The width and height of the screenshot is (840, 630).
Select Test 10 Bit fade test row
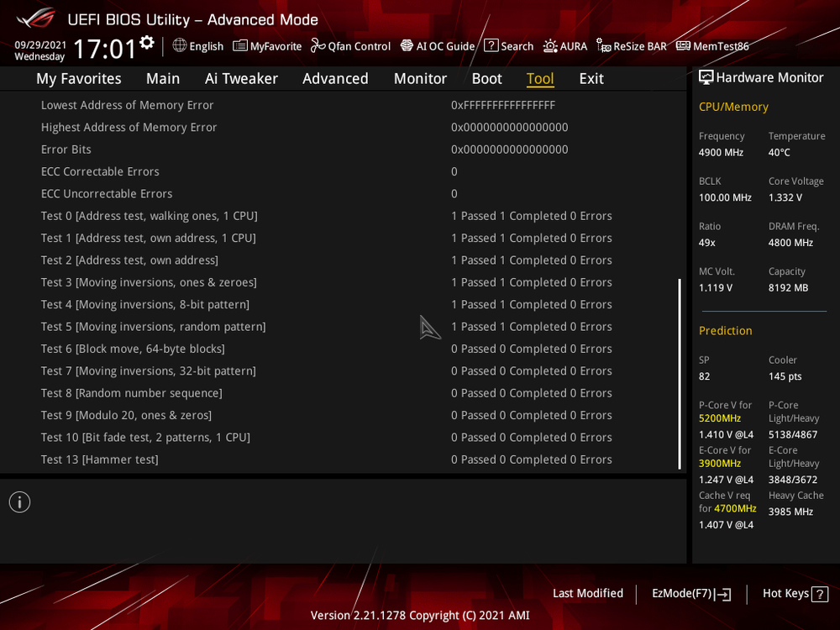pos(341,437)
